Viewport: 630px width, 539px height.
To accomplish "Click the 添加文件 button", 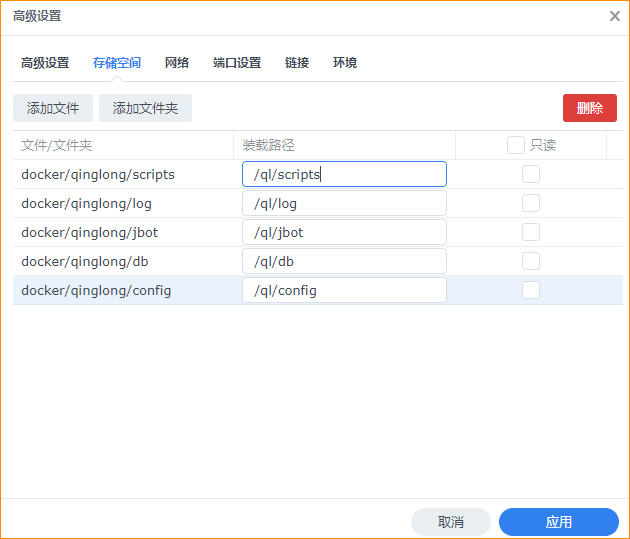I will coord(53,108).
